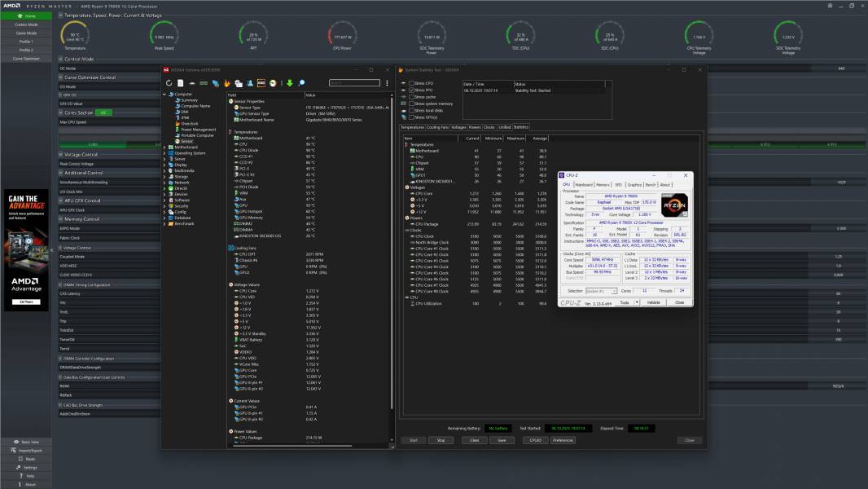Click the AIDA64 search input field
Screen dimensions: 868x489
(x=354, y=83)
